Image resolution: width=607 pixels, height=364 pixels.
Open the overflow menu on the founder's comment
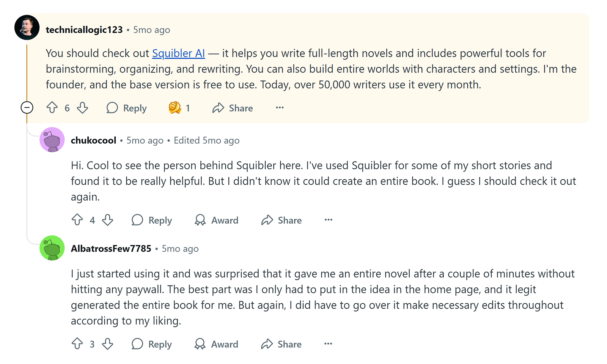tap(279, 108)
